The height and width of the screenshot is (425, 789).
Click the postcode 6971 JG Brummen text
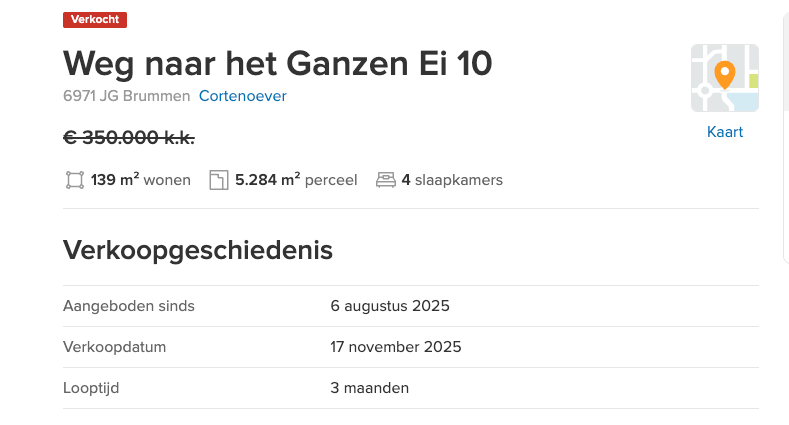[126, 96]
